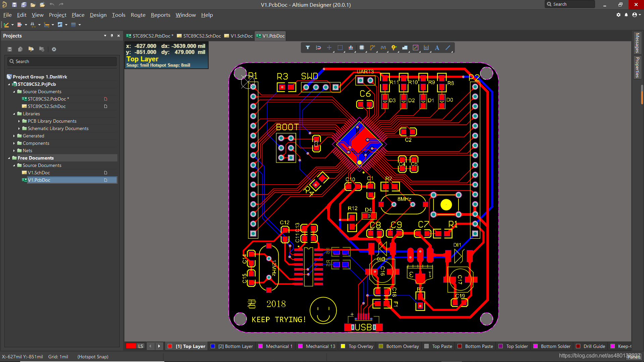Activate the interactive routing tool
The width and height of the screenshot is (644, 362).
point(372,48)
